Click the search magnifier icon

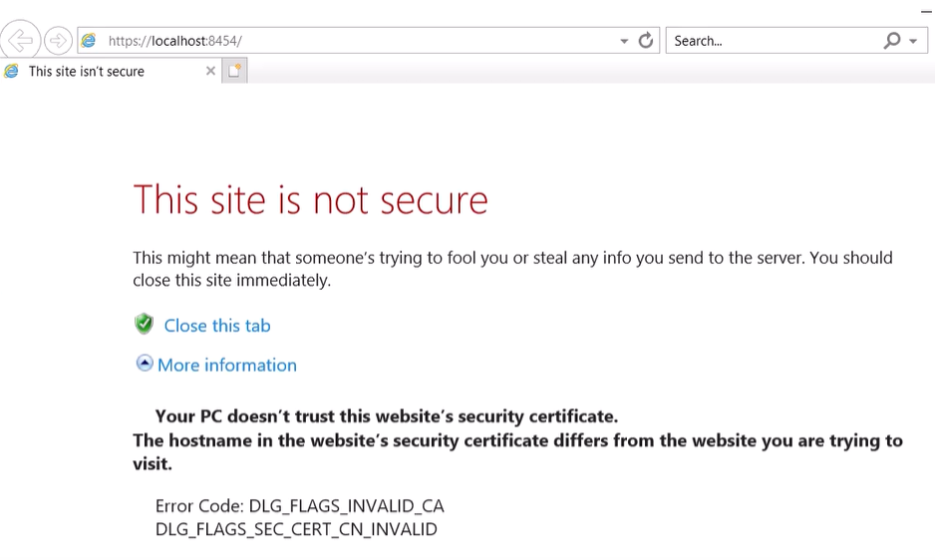pos(891,41)
